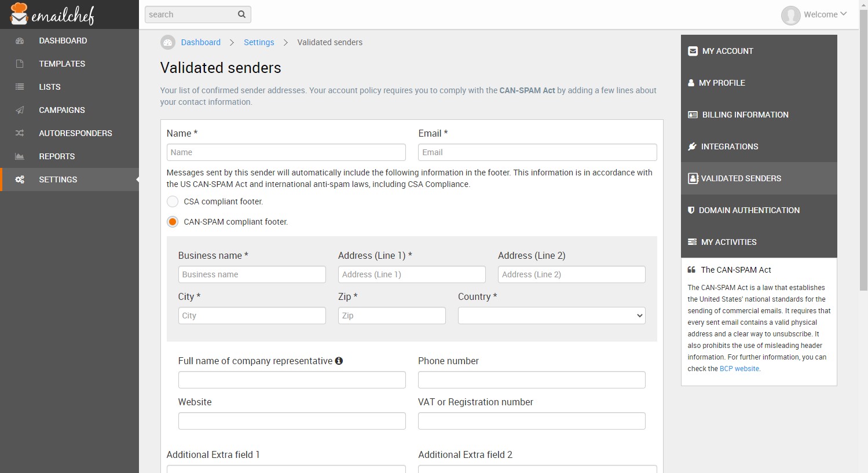Open the Country dropdown
The width and height of the screenshot is (868, 473).
(551, 316)
